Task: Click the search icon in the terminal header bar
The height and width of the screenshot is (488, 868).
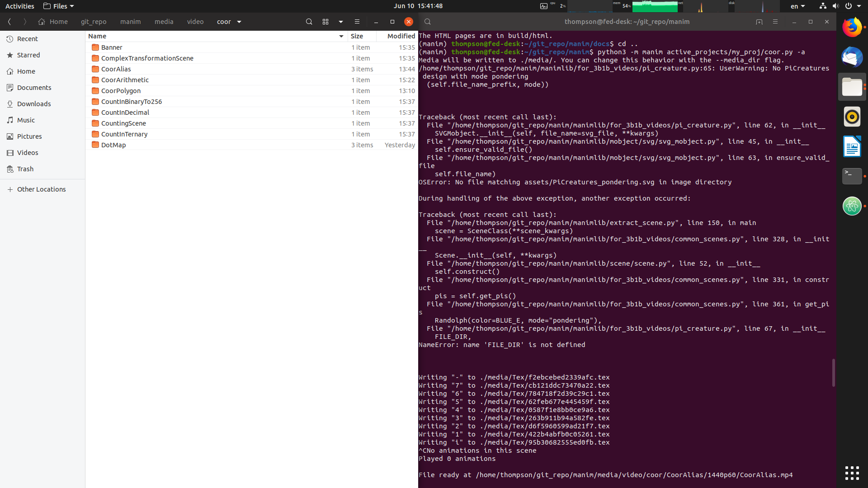Action: 427,21
